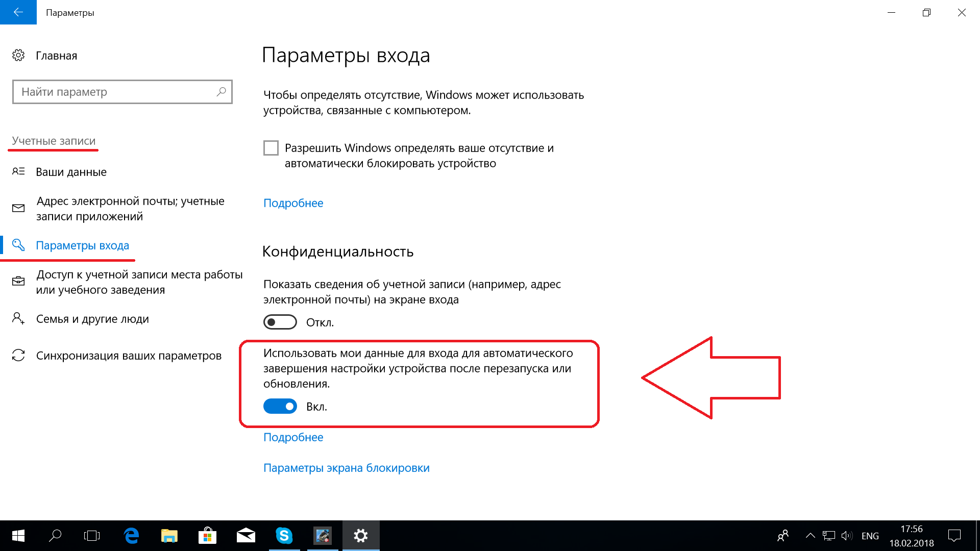Viewport: 980px width, 551px height.
Task: Open Подробнее link below privacy toggle
Action: (x=293, y=437)
